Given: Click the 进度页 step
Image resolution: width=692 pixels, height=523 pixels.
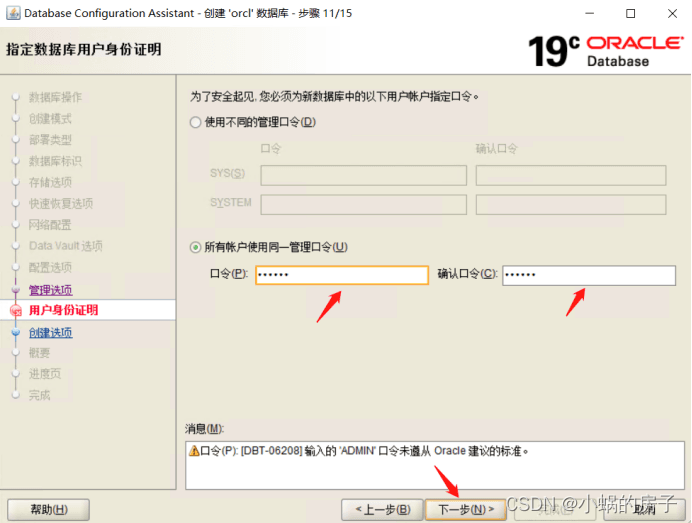Looking at the screenshot, I should click(45, 374).
